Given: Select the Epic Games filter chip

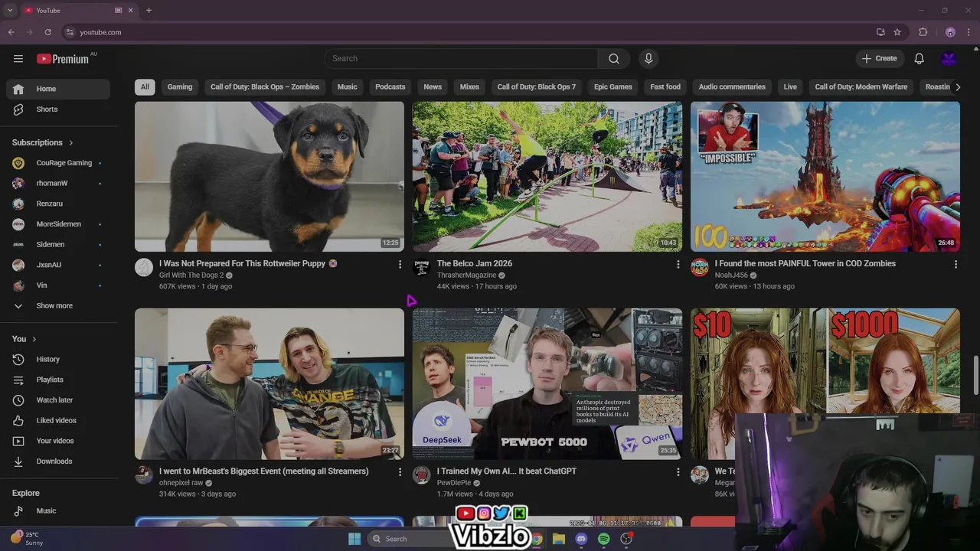Looking at the screenshot, I should pyautogui.click(x=613, y=87).
